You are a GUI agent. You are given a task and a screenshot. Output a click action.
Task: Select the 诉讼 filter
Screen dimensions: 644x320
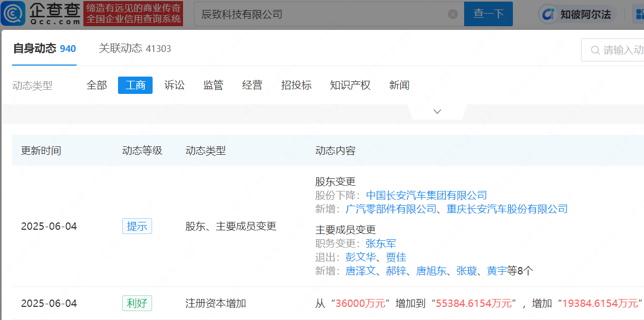point(175,85)
